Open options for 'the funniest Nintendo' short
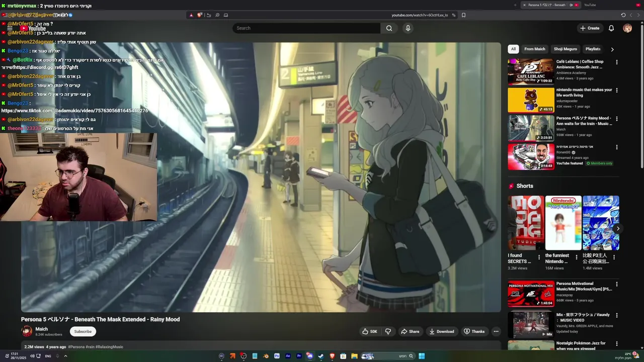644x362 pixels. 577,257
